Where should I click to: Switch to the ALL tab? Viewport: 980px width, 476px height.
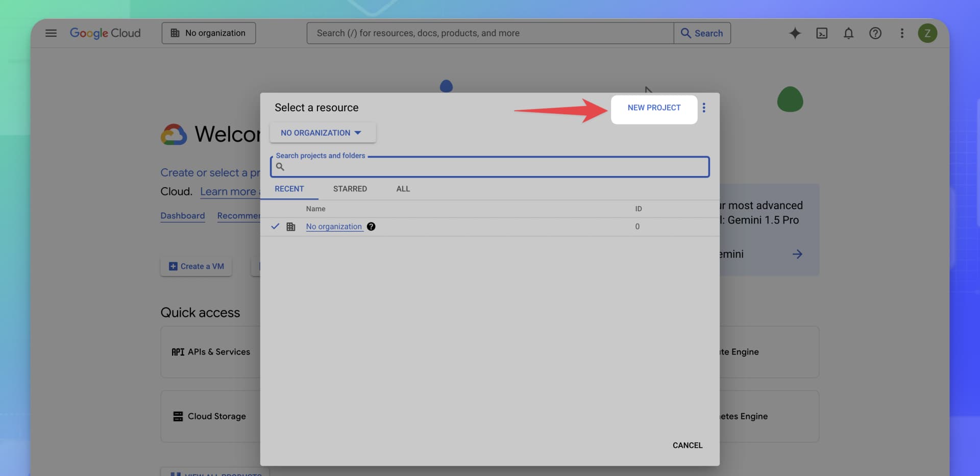[403, 189]
